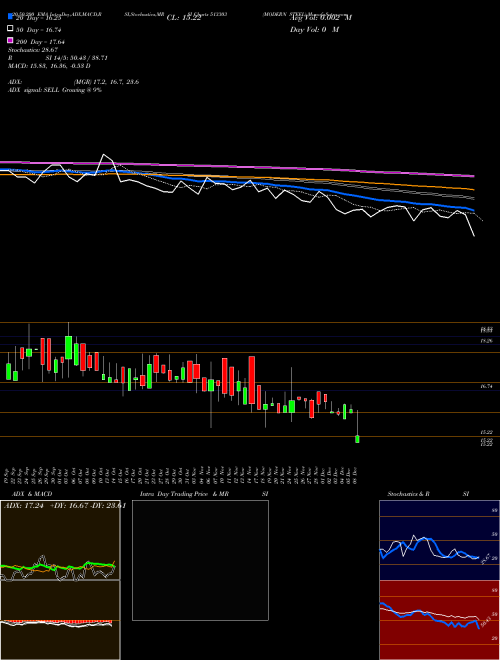The image size is (500, 660).
Task: Click the 'Avg Vol: 0.002 M' label
Action: [x=321, y=18]
